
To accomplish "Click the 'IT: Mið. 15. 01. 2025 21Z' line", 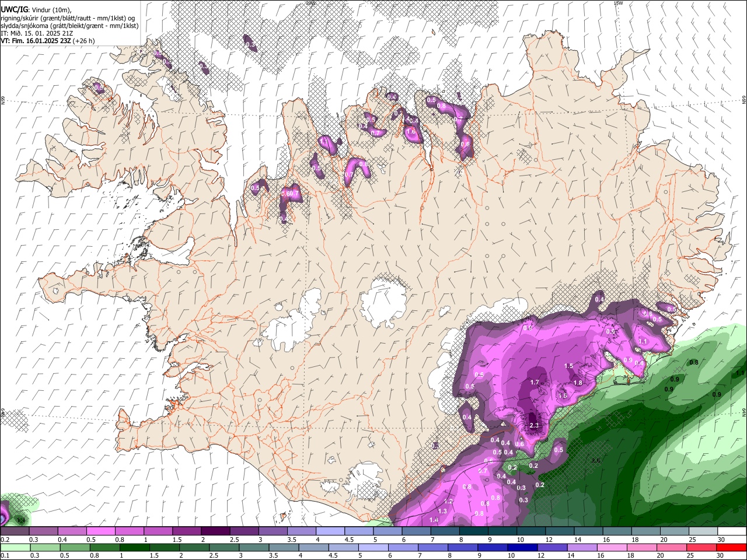I will 37,33.
